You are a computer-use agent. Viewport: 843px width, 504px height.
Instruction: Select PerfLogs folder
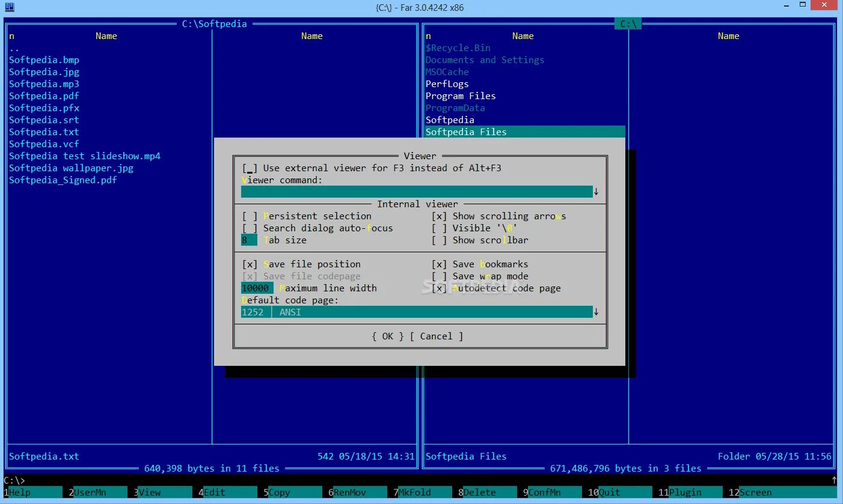tap(447, 84)
